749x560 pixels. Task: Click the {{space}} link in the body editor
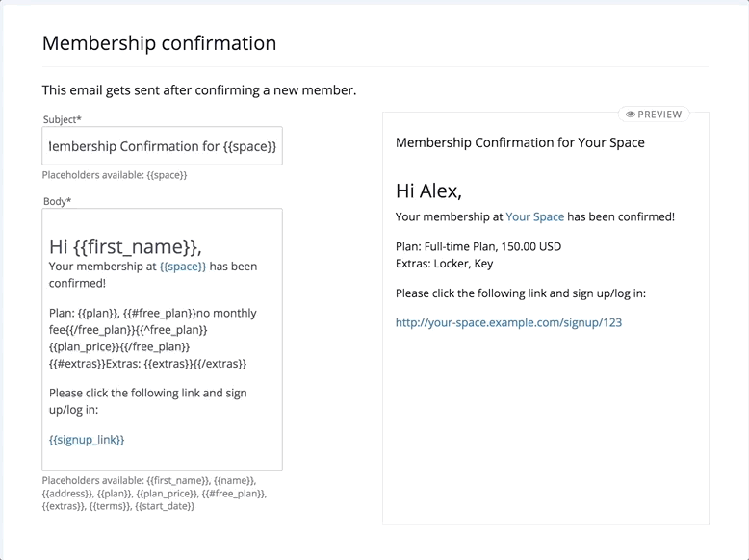[183, 266]
